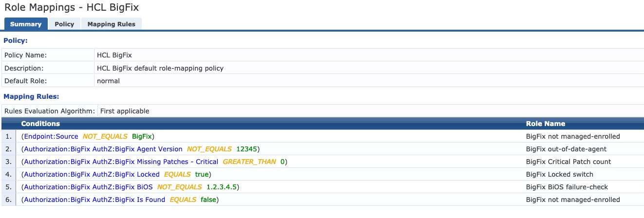This screenshot has height=218, width=644.
Task: Click the Policy Name label
Action: pyautogui.click(x=25, y=55)
